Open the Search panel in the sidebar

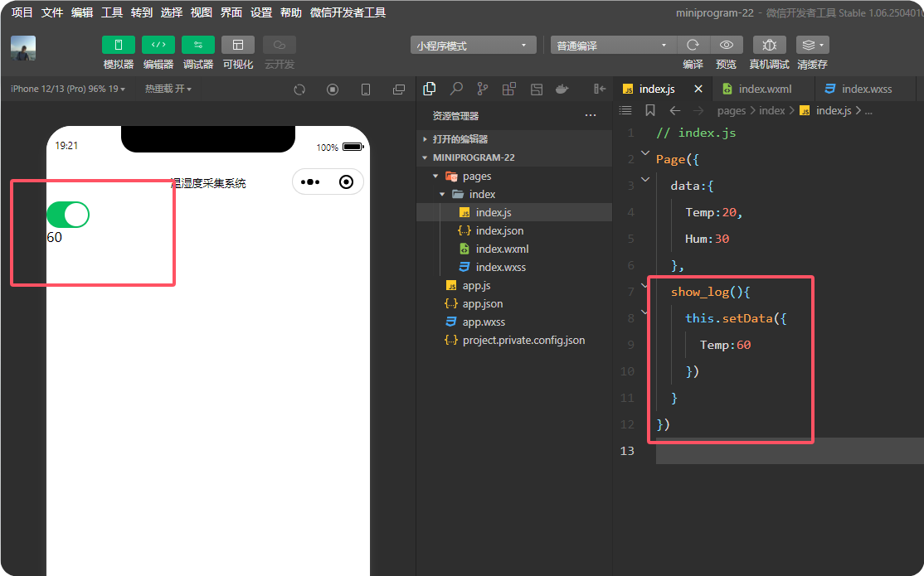(x=455, y=88)
